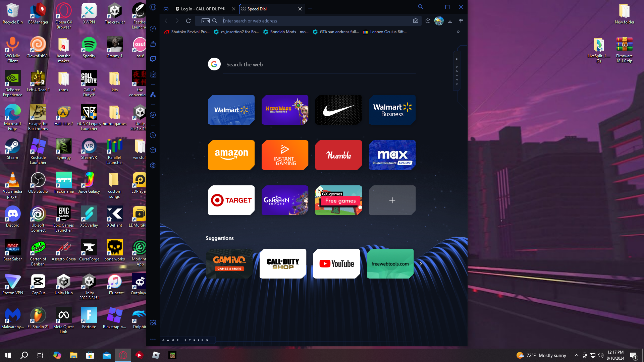
Task: Show more suggestions with right arrow
Action: click(421, 264)
